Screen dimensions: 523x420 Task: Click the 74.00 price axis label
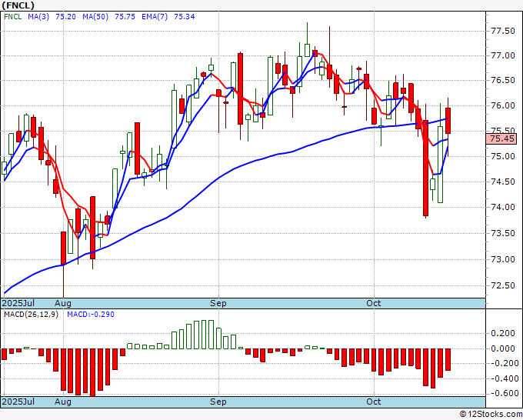click(x=503, y=208)
